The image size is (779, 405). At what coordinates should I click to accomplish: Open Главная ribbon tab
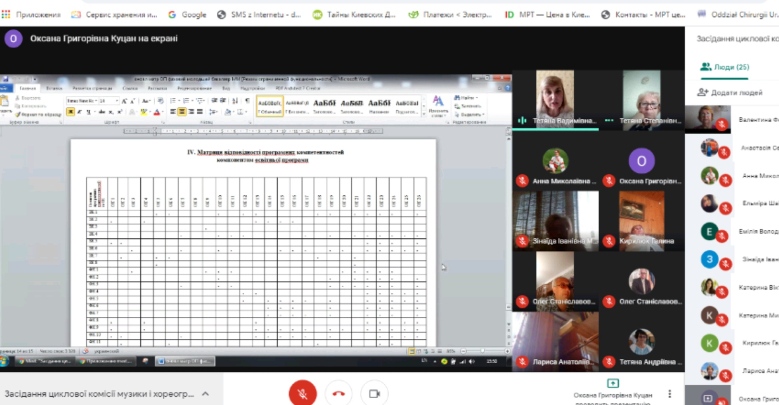coord(28,88)
